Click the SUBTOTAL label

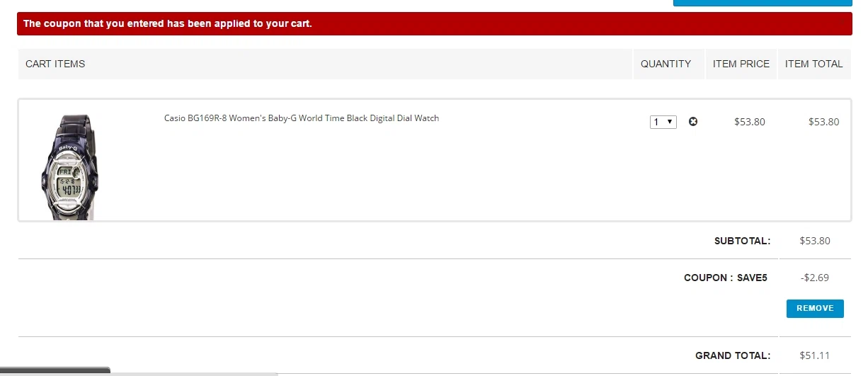coord(742,241)
